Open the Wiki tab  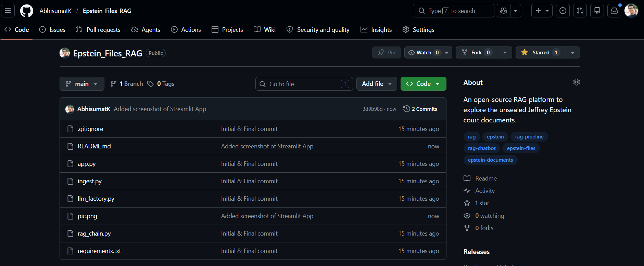tap(265, 30)
